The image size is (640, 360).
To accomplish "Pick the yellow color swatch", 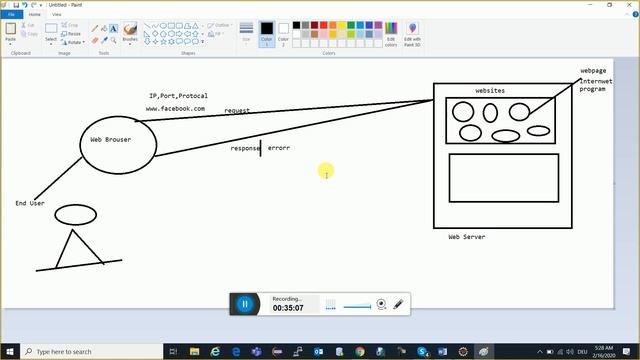I will [342, 25].
